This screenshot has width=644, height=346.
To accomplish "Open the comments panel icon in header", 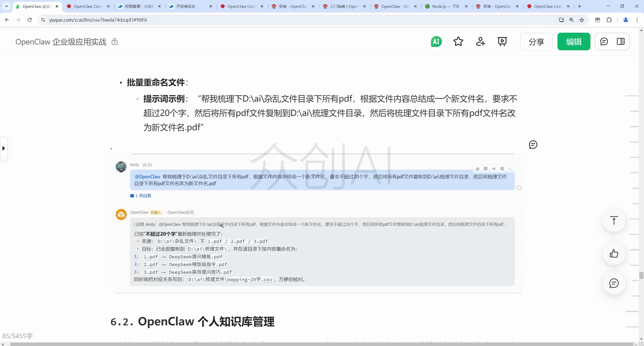I will click(x=604, y=41).
